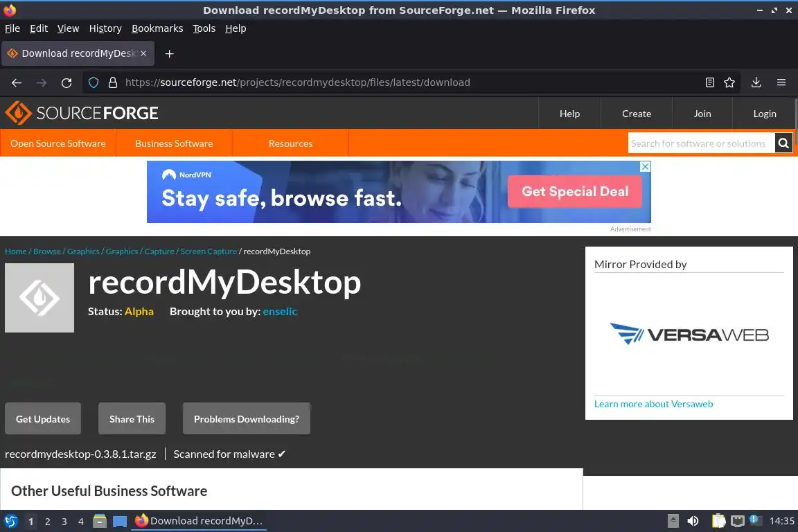Open the File menu
Image resolution: width=798 pixels, height=532 pixels.
12,28
